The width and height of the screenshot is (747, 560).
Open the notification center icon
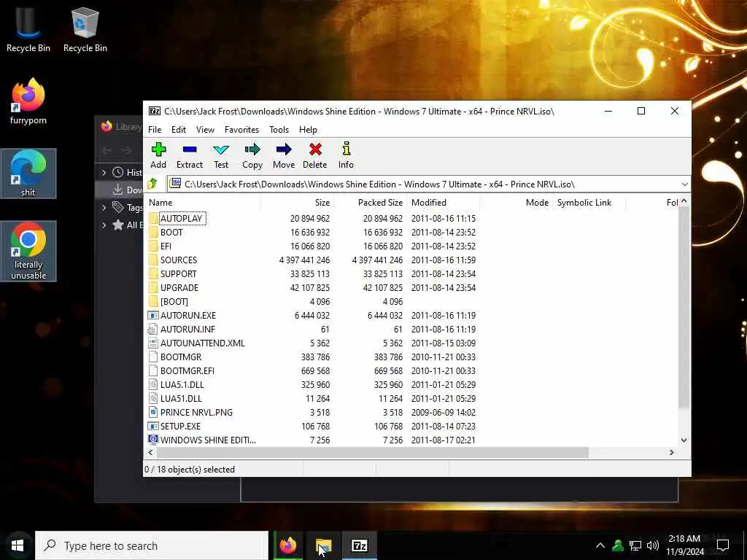coord(723,545)
